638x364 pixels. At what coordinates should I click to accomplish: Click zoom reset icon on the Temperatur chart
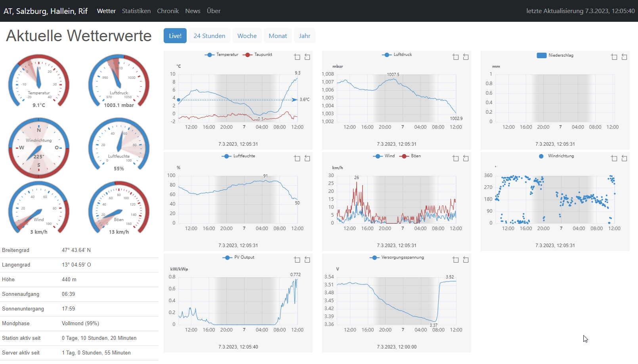pos(307,57)
